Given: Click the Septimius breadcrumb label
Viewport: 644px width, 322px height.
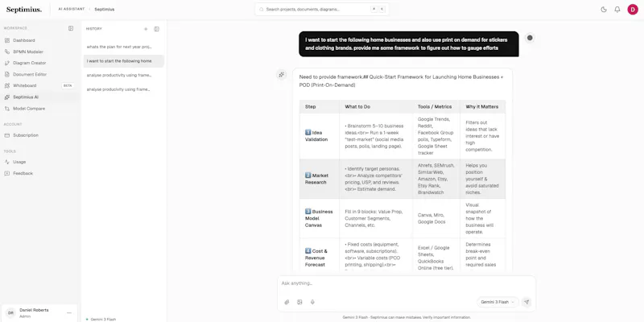Looking at the screenshot, I should [105, 9].
